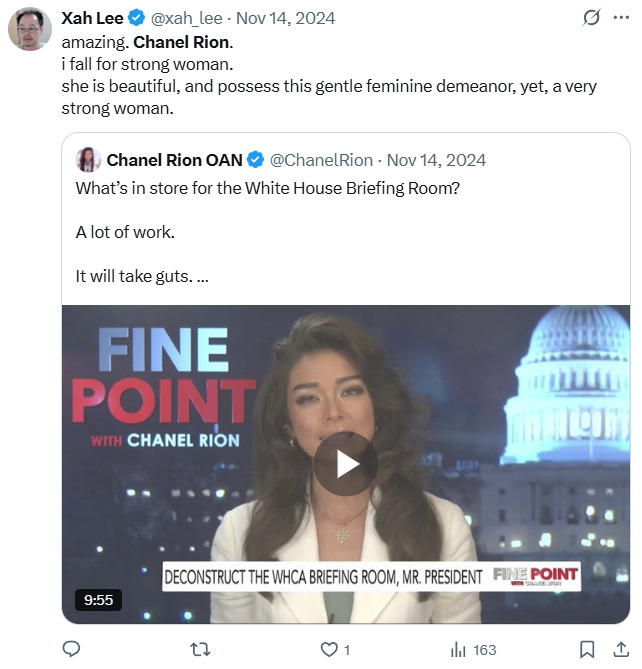Screen dimensions: 642x669
Task: Open Xah Lee's profile avatar
Action: point(30,29)
